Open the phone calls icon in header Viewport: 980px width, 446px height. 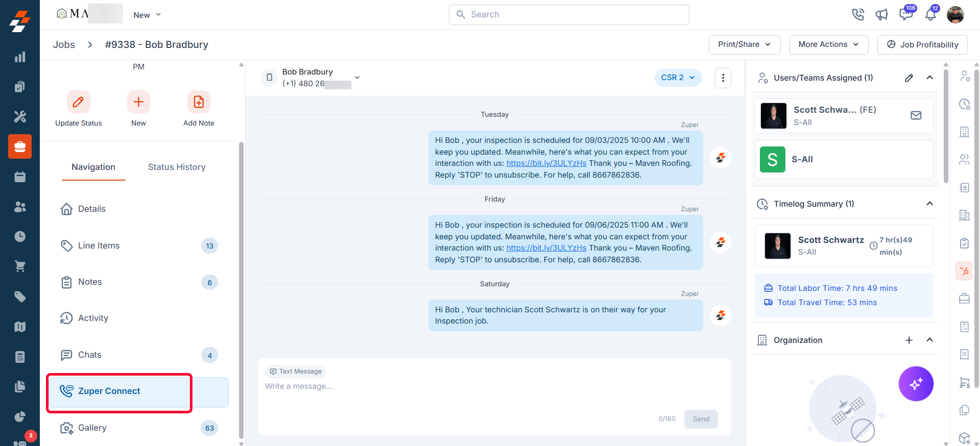(857, 14)
